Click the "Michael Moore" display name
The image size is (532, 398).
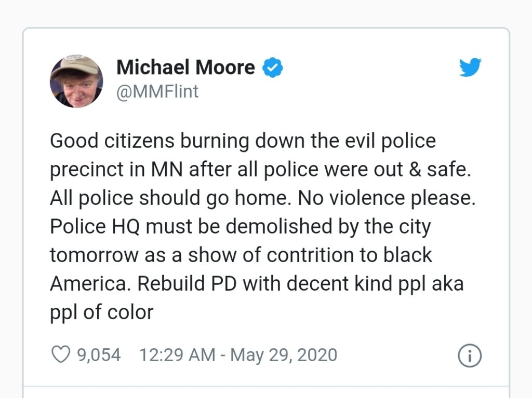coord(185,67)
